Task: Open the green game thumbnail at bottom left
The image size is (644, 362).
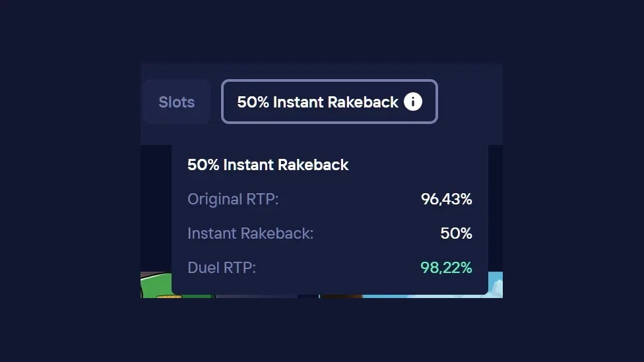Action: pyautogui.click(x=156, y=285)
